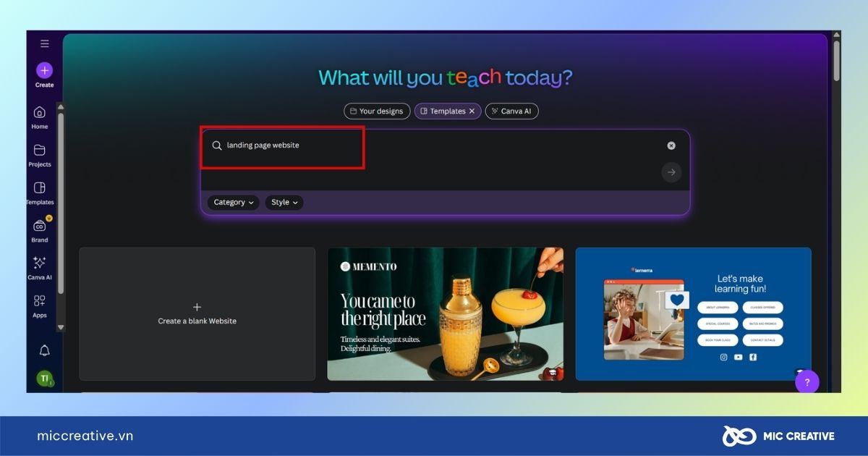Switch to the Your designs tab

click(x=377, y=111)
